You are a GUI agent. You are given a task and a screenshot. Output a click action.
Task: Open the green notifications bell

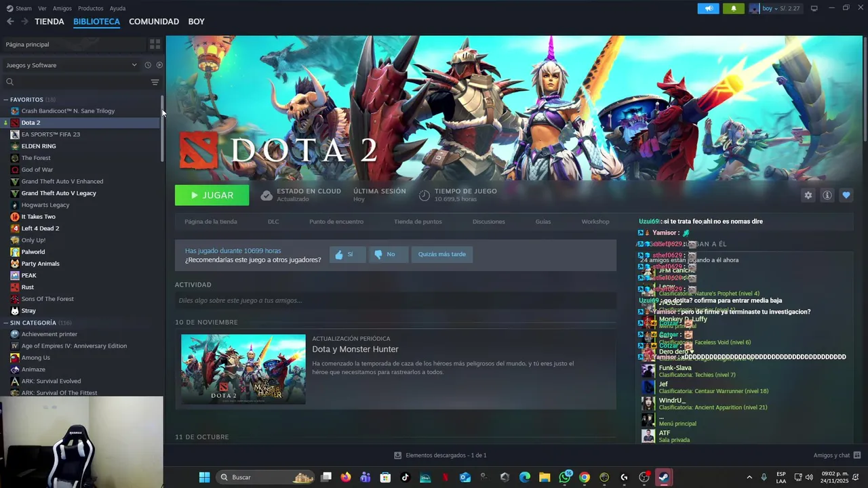click(x=733, y=8)
